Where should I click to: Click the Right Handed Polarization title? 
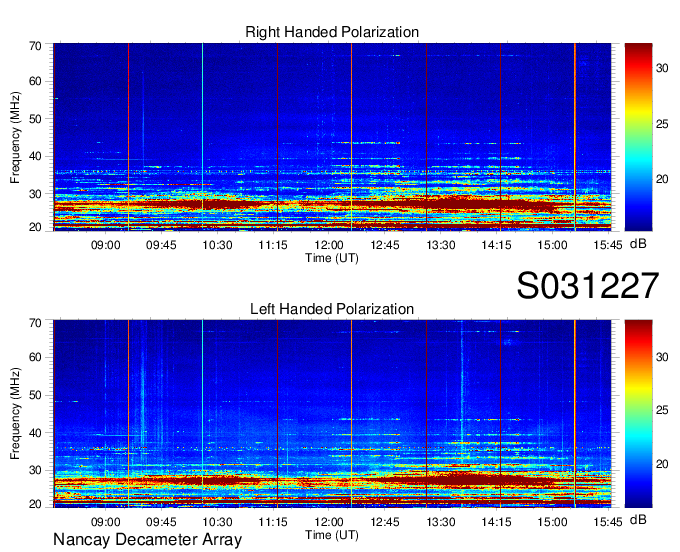click(332, 32)
